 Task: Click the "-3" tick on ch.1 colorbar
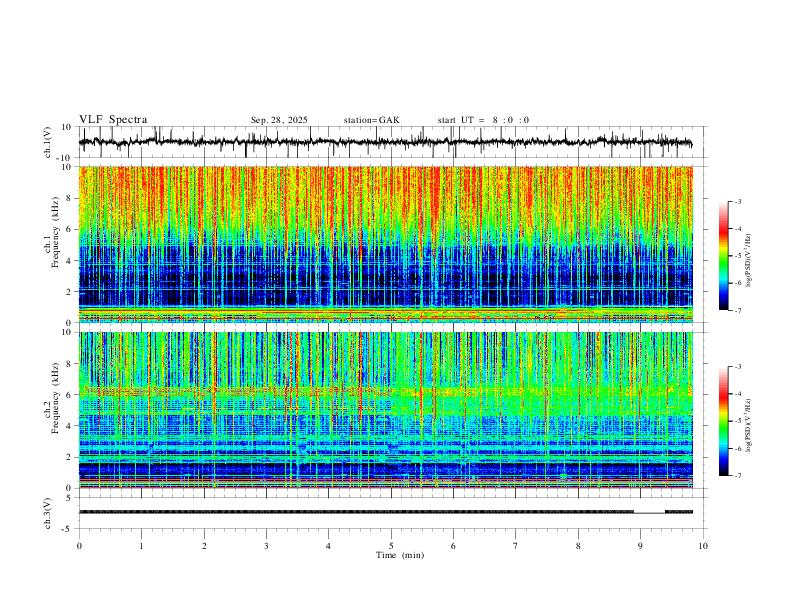pyautogui.click(x=737, y=201)
